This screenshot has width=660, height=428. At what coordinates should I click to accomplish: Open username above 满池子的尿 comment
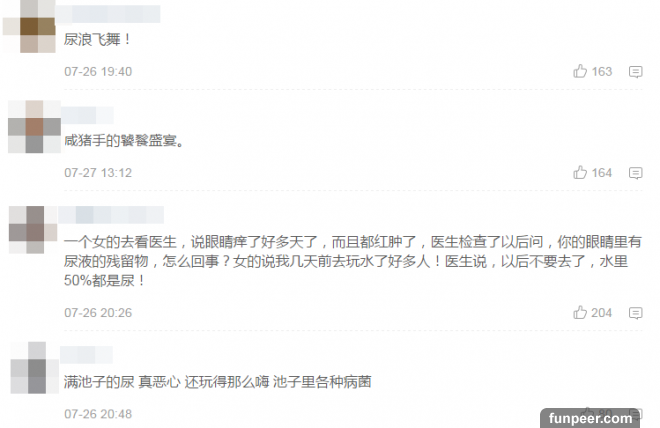pyautogui.click(x=86, y=355)
